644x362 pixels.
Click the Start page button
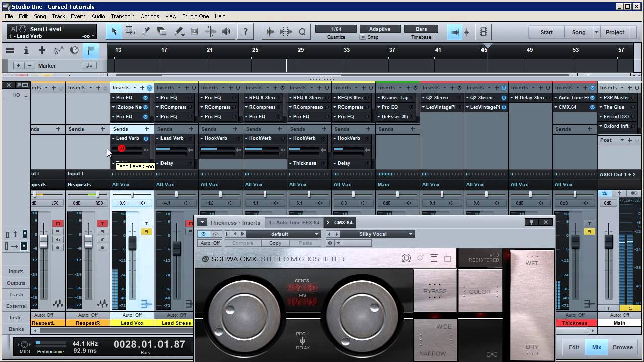coord(546,32)
